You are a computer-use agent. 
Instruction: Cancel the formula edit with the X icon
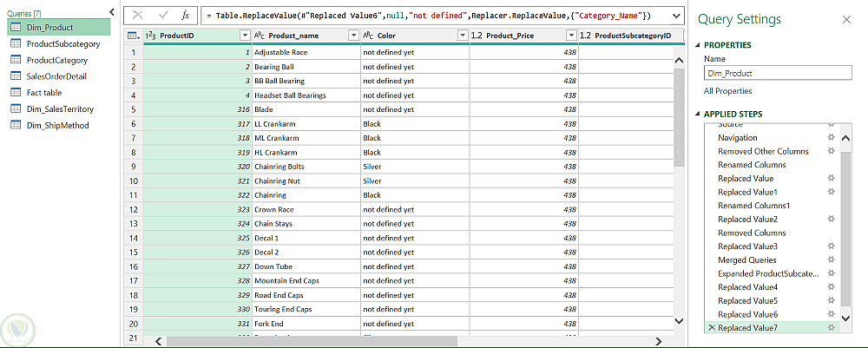(x=138, y=16)
